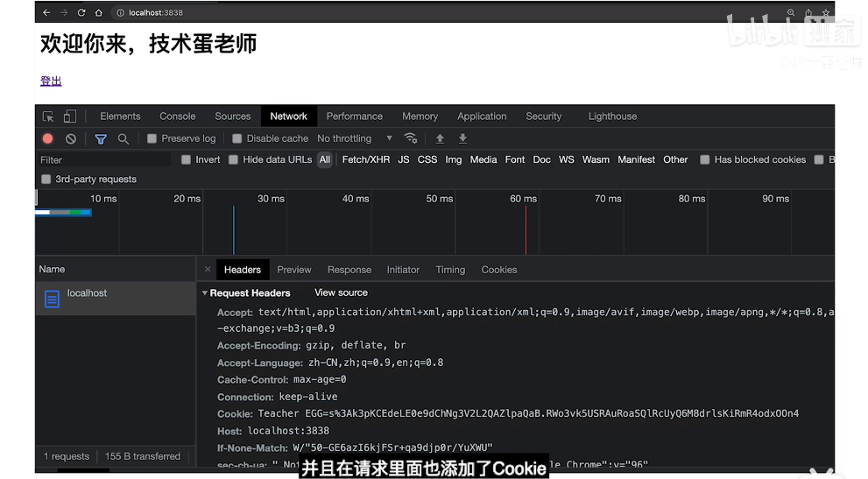Open the Sources panel tab
Screen dimensions: 868x479
232,116
